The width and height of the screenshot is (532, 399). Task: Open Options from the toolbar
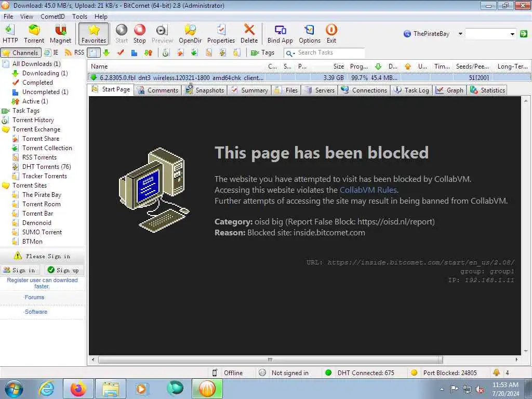coord(310,34)
